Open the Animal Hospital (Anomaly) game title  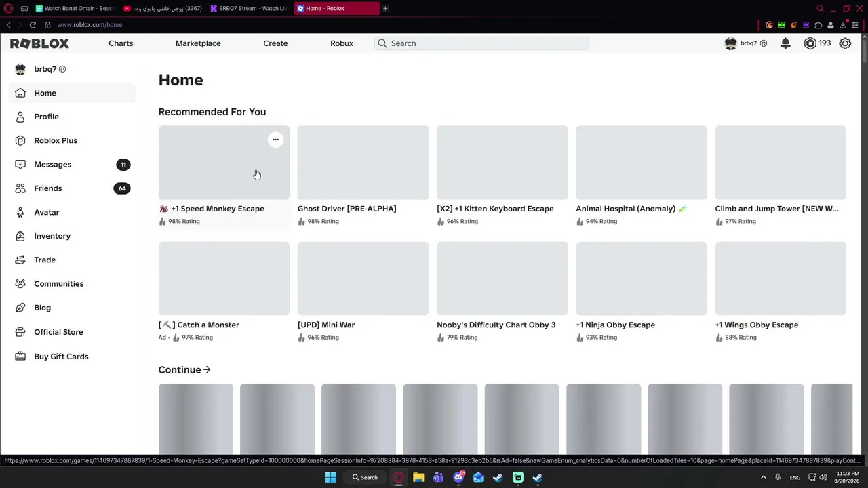pyautogui.click(x=631, y=209)
